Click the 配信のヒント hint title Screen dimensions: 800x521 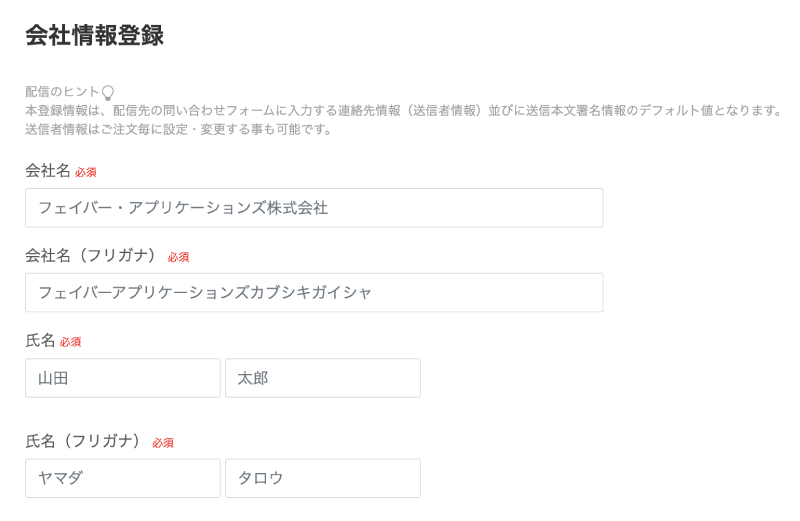pos(62,92)
